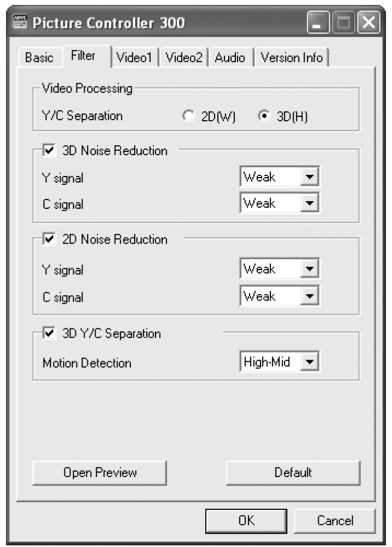Click the Picture Controller title bar icon
Screen dimensions: 392x547
click(x=20, y=22)
